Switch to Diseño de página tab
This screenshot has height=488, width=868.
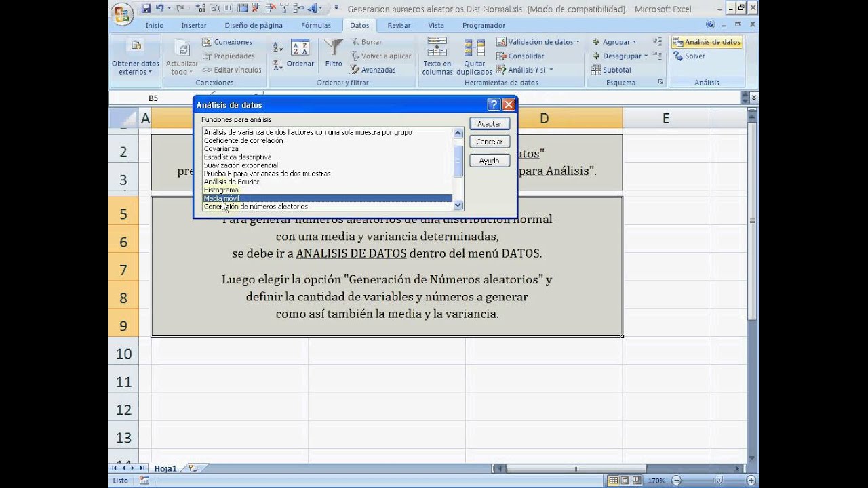254,26
